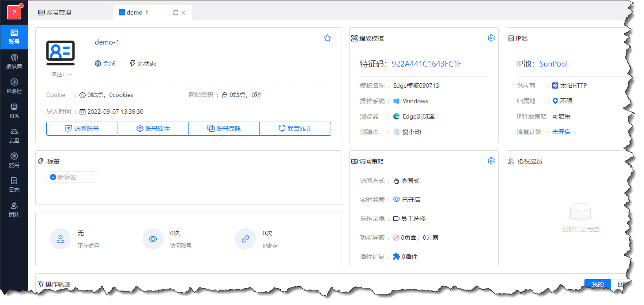Click the 0站点，0cookies text
This screenshot has width=644, height=305.
[x=110, y=95]
